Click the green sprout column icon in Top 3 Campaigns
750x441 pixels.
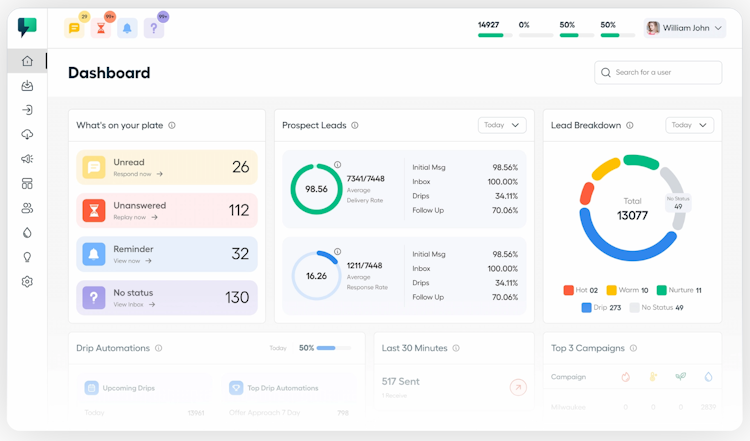click(680, 376)
